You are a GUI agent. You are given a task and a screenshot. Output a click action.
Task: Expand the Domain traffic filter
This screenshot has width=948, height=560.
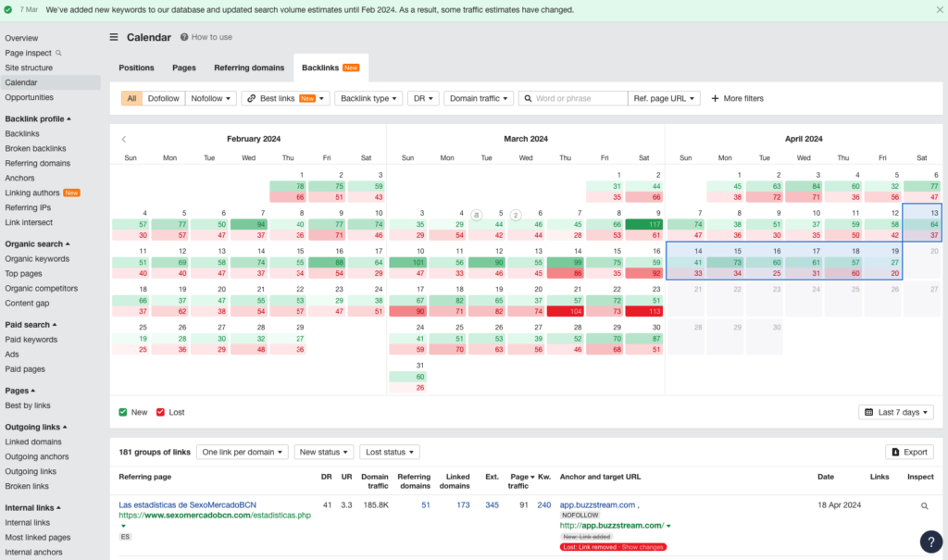[478, 97]
